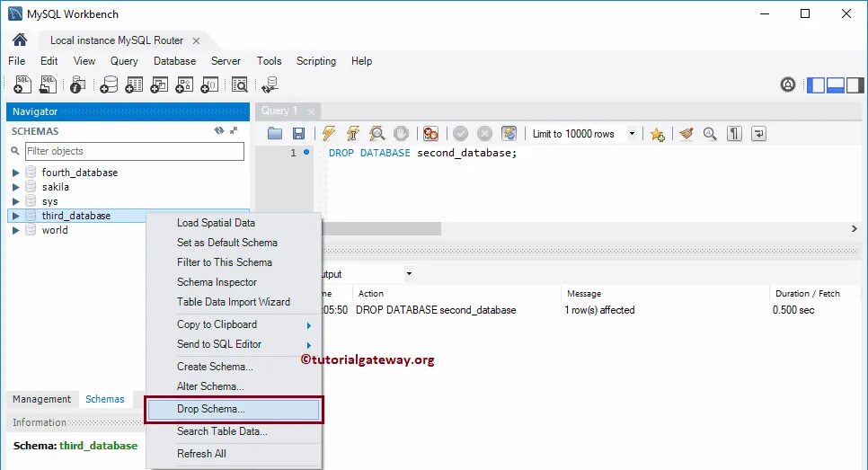Create new table toolbar icon
The width and height of the screenshot is (868, 470).
click(134, 84)
